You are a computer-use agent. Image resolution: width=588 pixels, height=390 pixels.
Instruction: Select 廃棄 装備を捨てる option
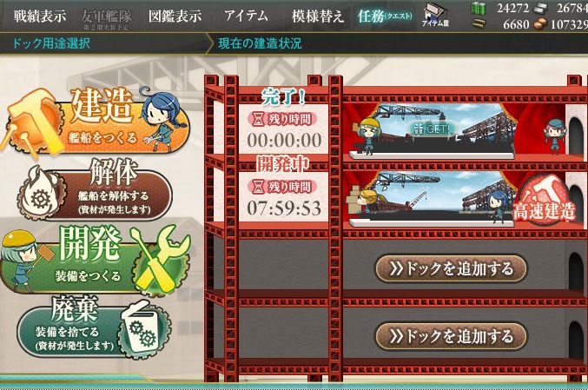pos(94,327)
